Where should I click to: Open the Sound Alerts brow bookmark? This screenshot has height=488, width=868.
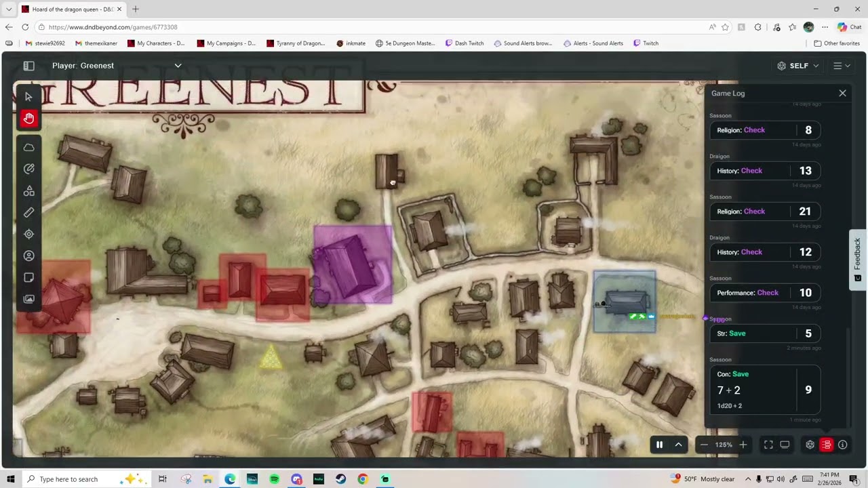click(x=523, y=43)
